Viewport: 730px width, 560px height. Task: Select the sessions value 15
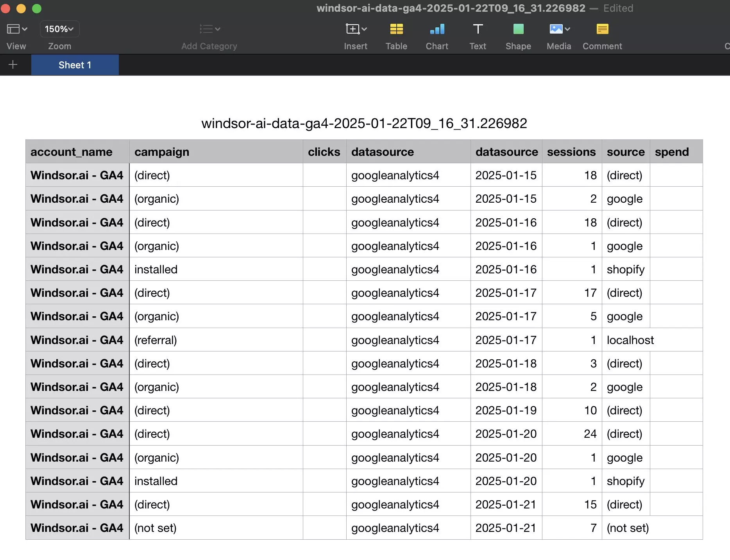(x=572, y=504)
